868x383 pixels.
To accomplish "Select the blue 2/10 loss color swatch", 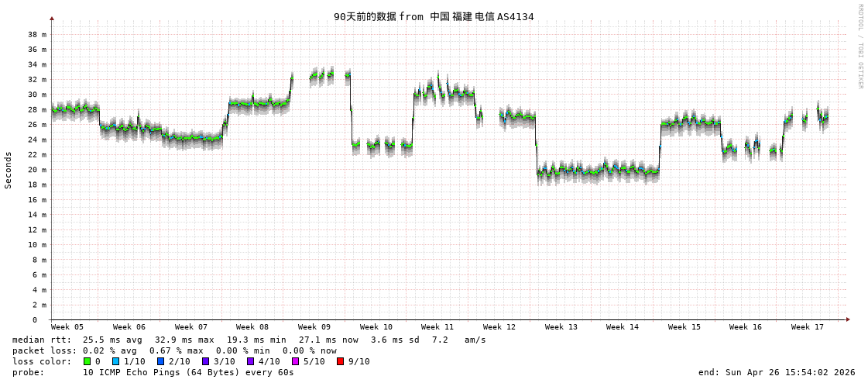I will pos(161,361).
